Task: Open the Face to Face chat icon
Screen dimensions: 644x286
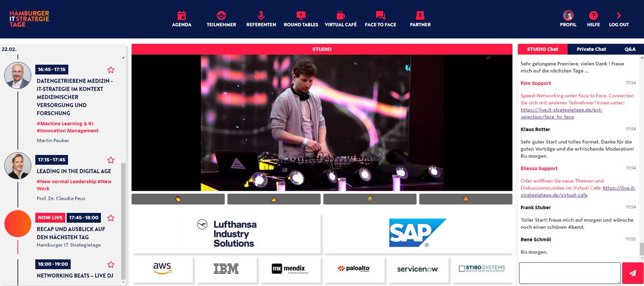Action: (x=380, y=16)
